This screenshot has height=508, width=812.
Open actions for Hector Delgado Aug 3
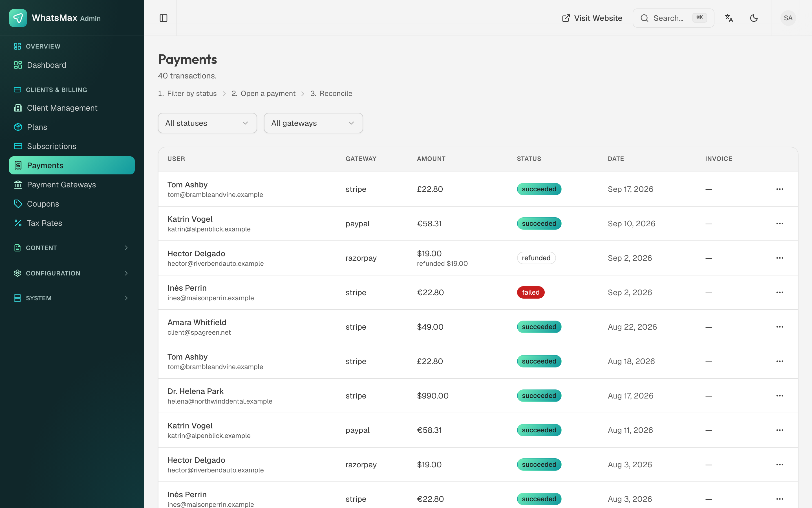(780, 465)
